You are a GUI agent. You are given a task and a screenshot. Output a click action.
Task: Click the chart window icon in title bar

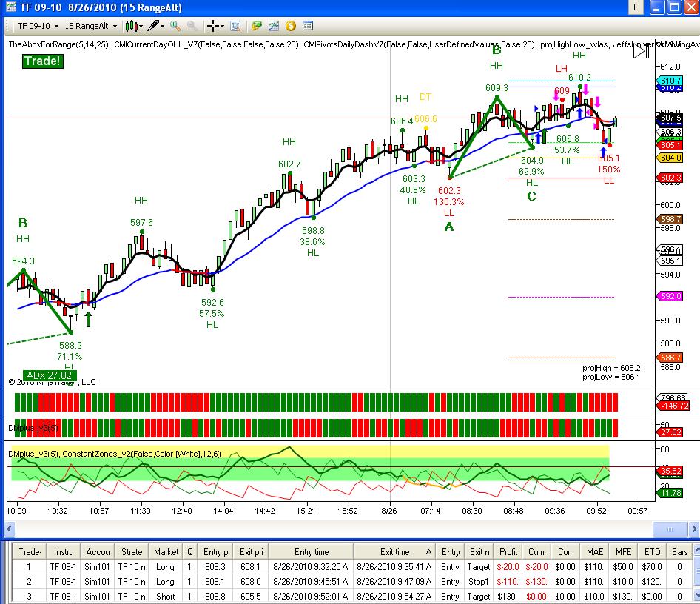click(10, 7)
